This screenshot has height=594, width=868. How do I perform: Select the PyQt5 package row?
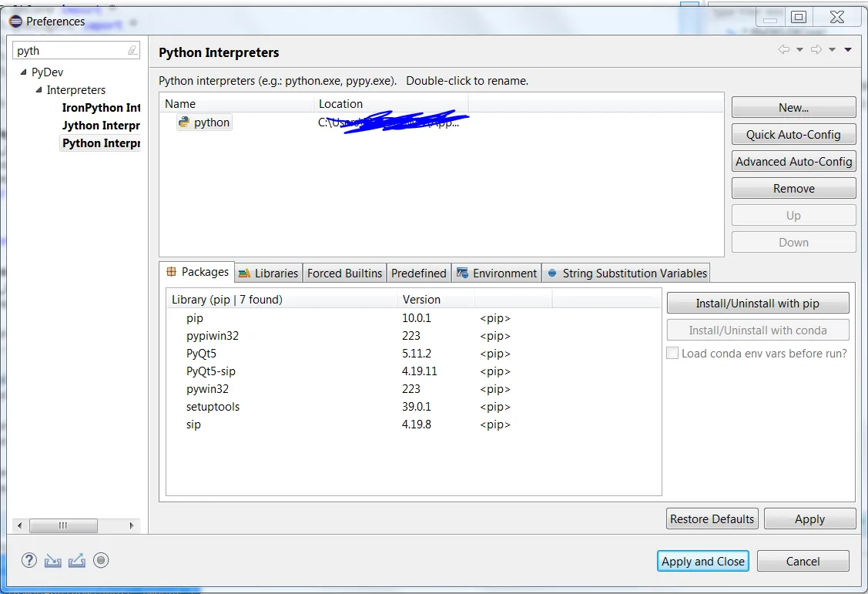tap(414, 354)
